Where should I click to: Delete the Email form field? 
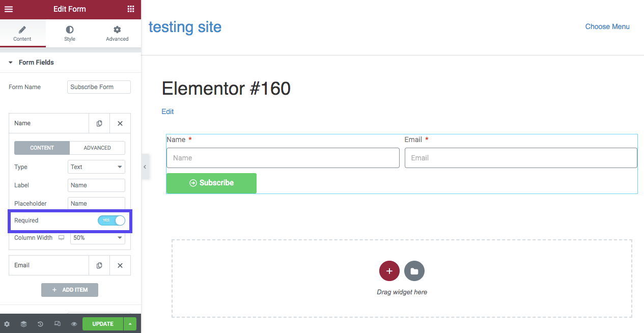pyautogui.click(x=120, y=265)
